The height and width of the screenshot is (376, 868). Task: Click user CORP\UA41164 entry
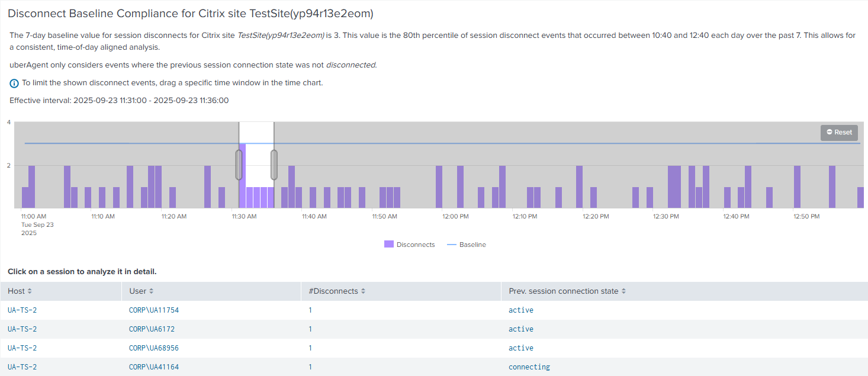pyautogui.click(x=153, y=367)
